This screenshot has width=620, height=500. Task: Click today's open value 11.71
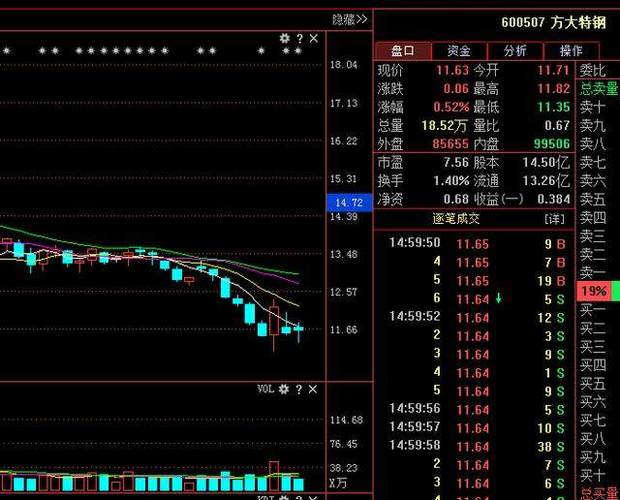553,71
